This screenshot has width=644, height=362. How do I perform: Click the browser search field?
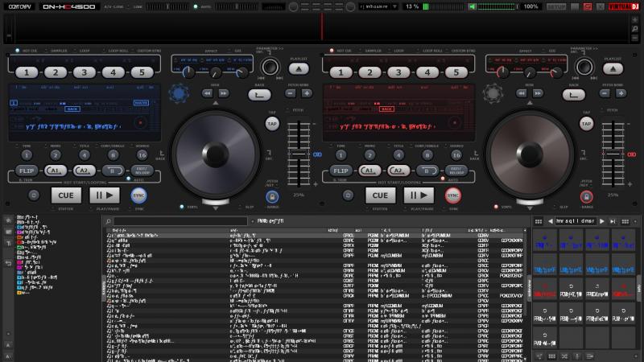(x=180, y=221)
